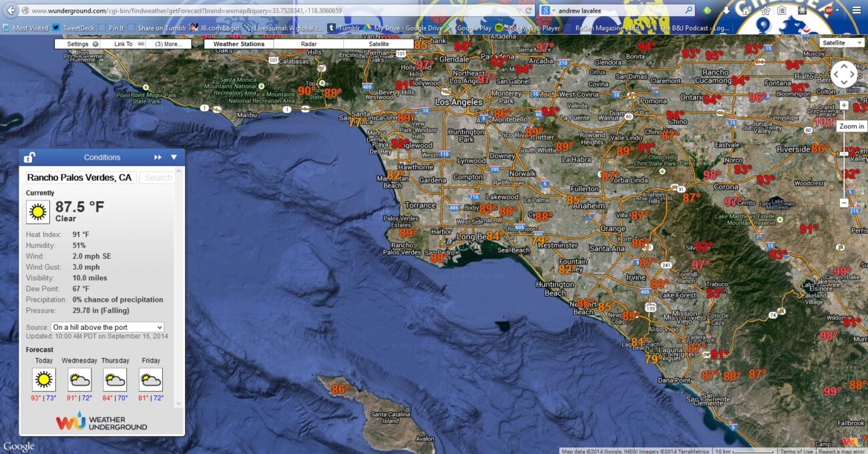Image resolution: width=868 pixels, height=454 pixels.
Task: Switch to the Satellite layer tab
Action: [x=379, y=44]
